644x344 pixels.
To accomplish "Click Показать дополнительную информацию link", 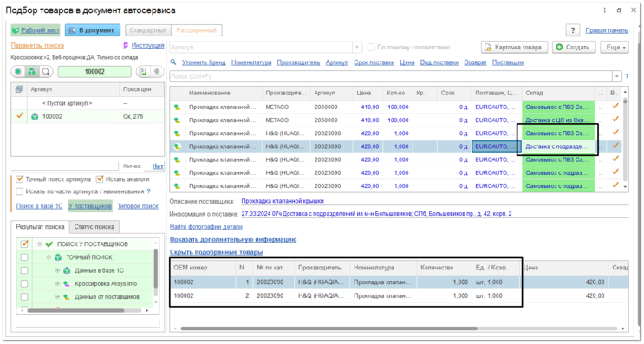I will (x=233, y=239).
